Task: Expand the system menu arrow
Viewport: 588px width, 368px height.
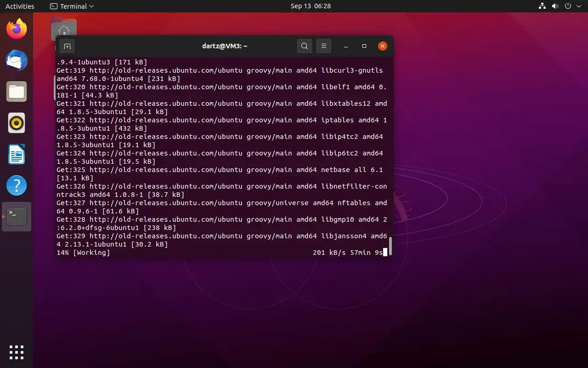Action: click(x=578, y=6)
